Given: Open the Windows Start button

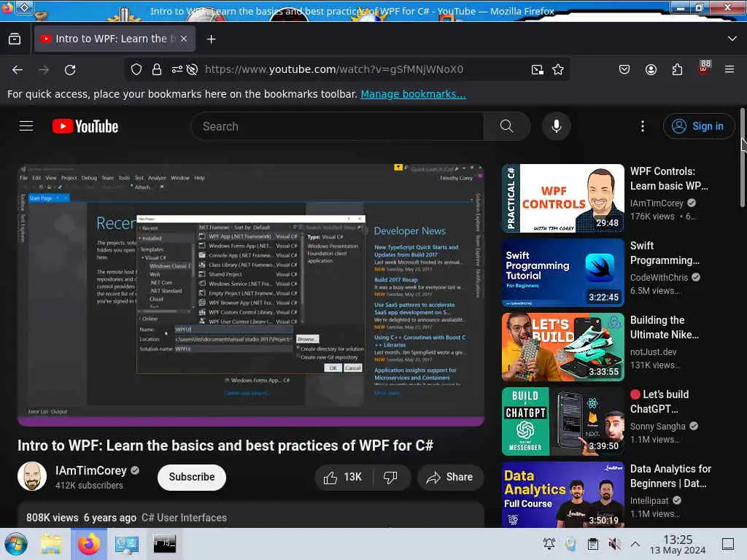Looking at the screenshot, I should pyautogui.click(x=16, y=544).
